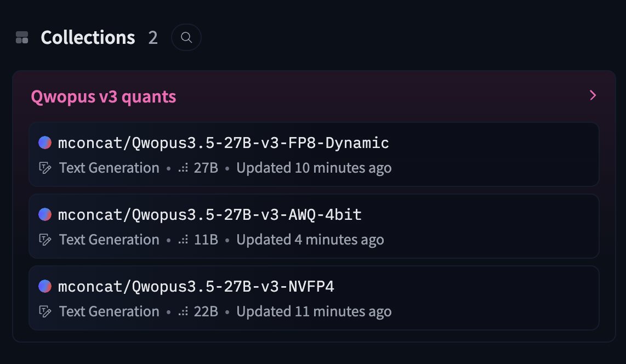
Task: Expand the Qwopus v3 quants collection chevron
Action: 593,95
